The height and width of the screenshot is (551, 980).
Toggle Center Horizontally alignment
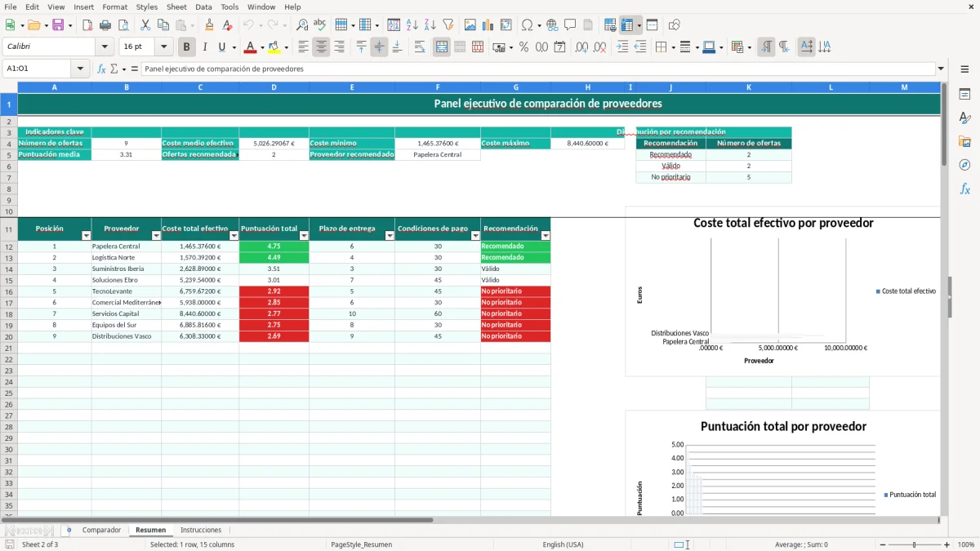(321, 47)
